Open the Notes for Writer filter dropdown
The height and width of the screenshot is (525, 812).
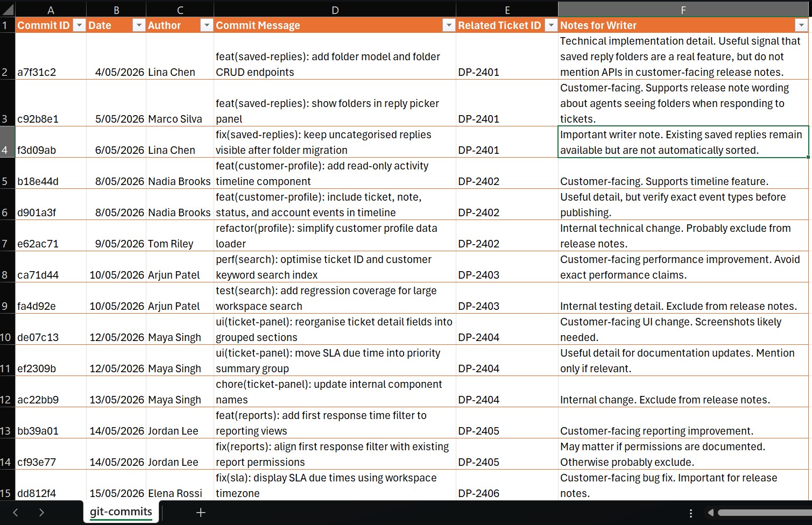(801, 25)
